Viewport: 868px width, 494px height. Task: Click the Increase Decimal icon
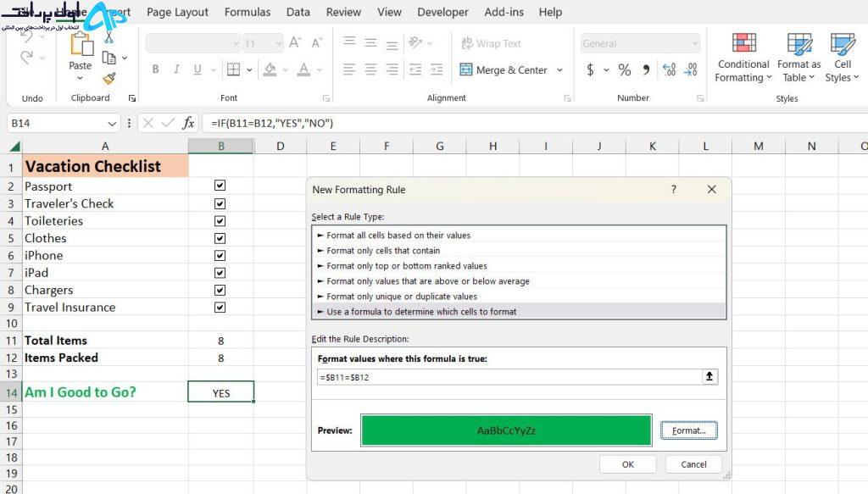tap(669, 69)
